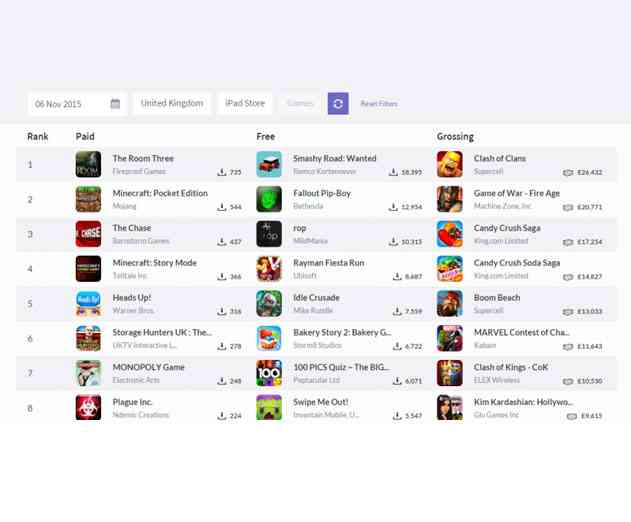Open Clash of Clans title link
This screenshot has height=522, width=631.
pyautogui.click(x=500, y=159)
